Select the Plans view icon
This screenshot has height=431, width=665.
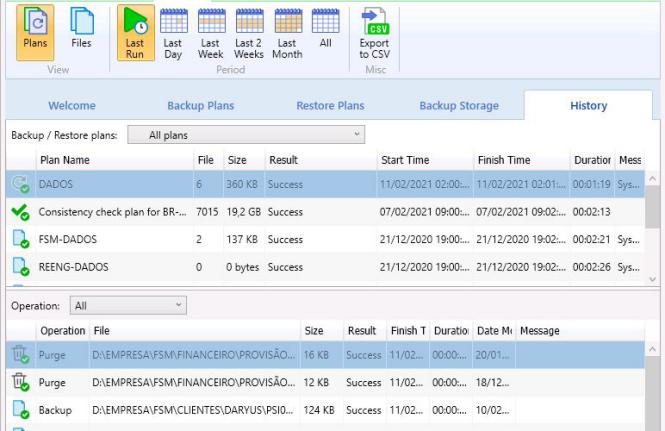click(x=34, y=33)
